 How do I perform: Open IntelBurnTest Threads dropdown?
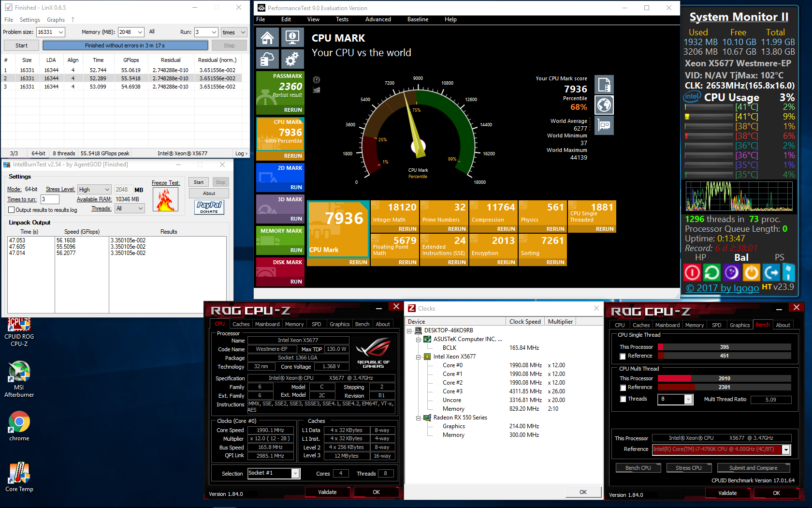pyautogui.click(x=130, y=209)
